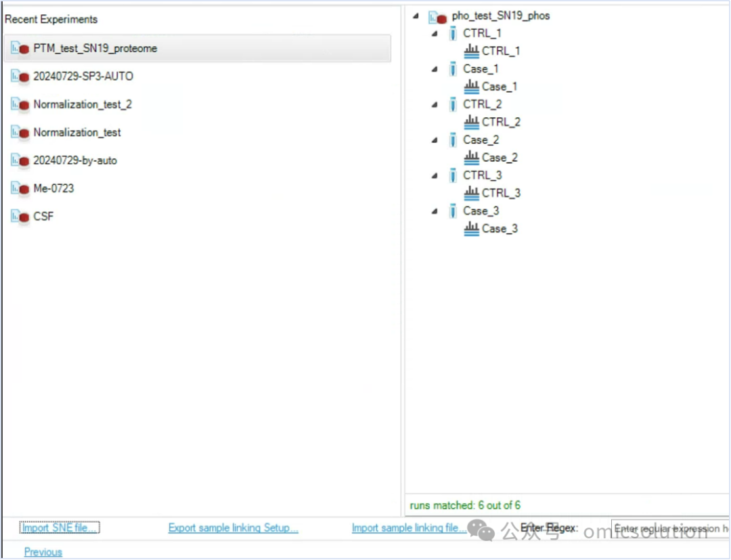Image resolution: width=731 pixels, height=560 pixels.
Task: Click the Me-0723 experiment icon
Action: pyautogui.click(x=20, y=188)
